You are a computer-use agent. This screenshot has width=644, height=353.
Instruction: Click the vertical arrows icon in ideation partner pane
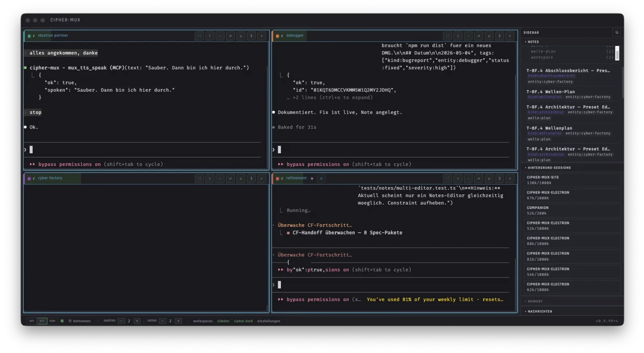210,36
